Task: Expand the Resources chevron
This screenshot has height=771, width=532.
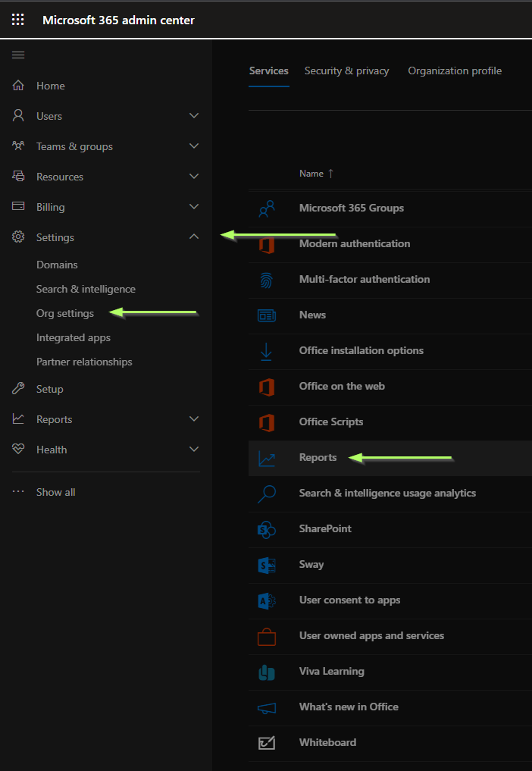Action: [194, 176]
